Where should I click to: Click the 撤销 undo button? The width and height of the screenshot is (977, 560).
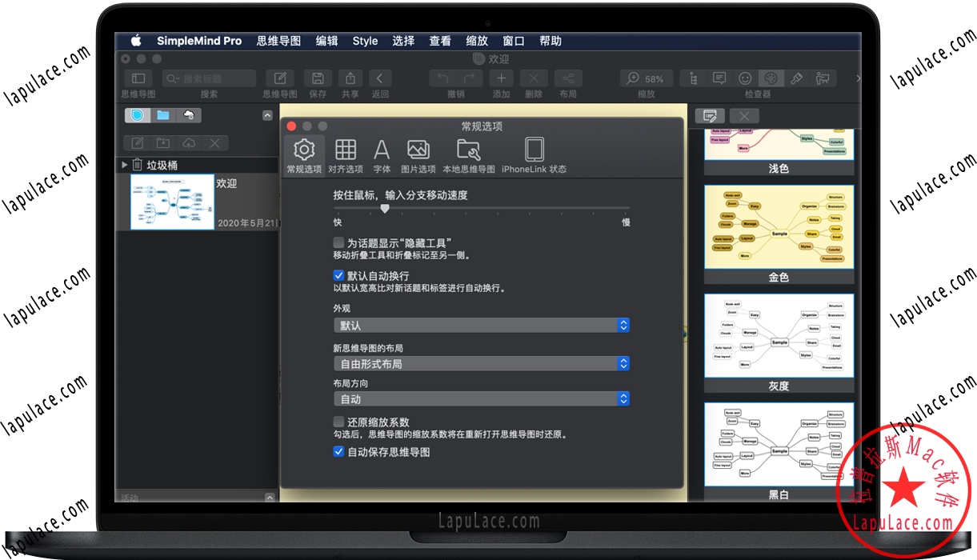click(x=441, y=78)
